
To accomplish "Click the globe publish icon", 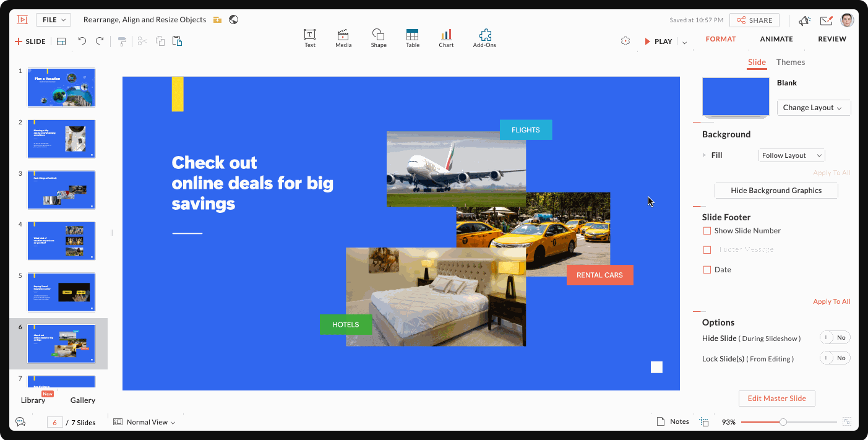I will [x=234, y=20].
